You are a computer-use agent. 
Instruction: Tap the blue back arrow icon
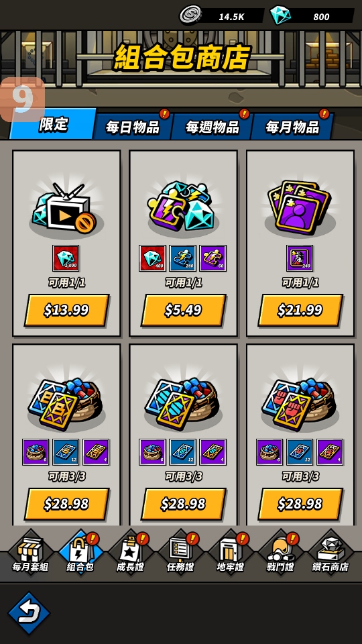pos(29,613)
